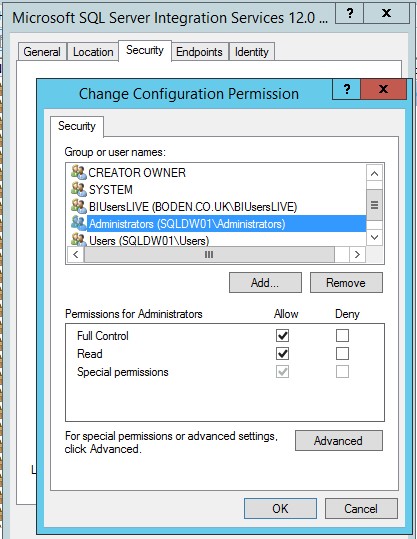Click the user list scroll down arrow

pos(374,237)
